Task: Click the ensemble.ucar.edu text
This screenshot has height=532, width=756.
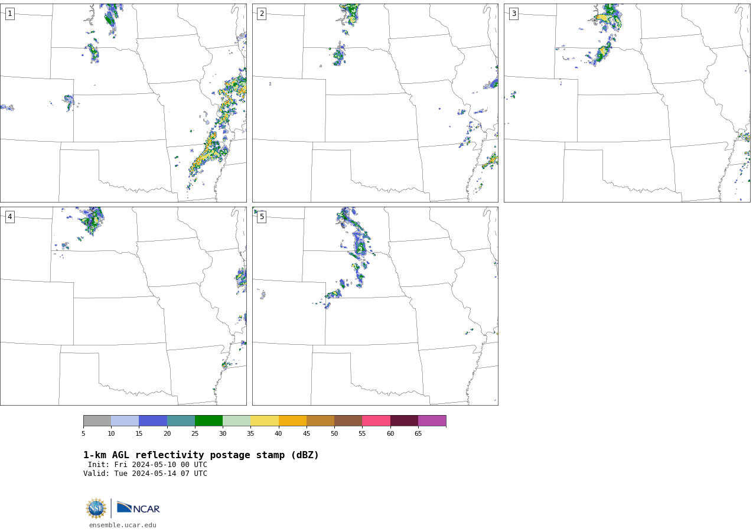Action: [123, 525]
